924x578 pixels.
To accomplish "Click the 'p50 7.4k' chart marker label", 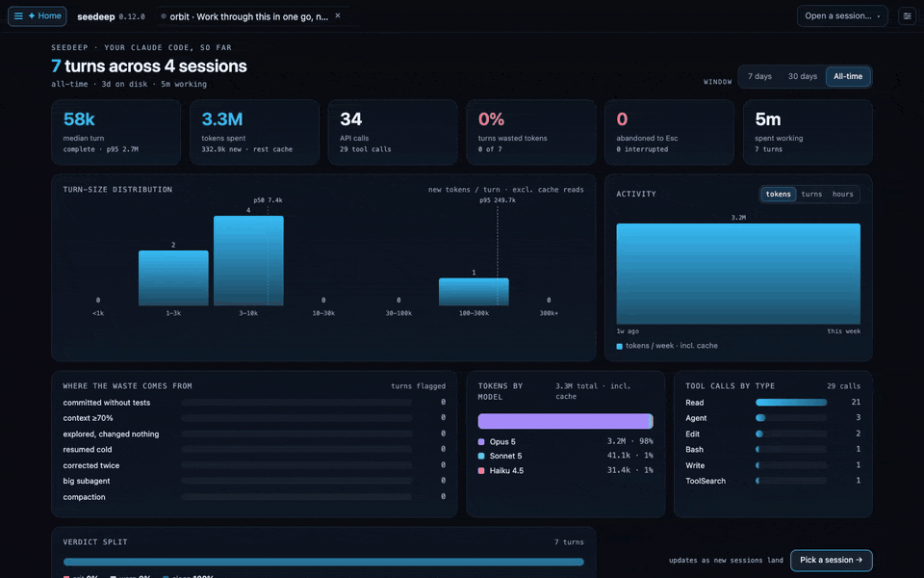I will 269,200.
